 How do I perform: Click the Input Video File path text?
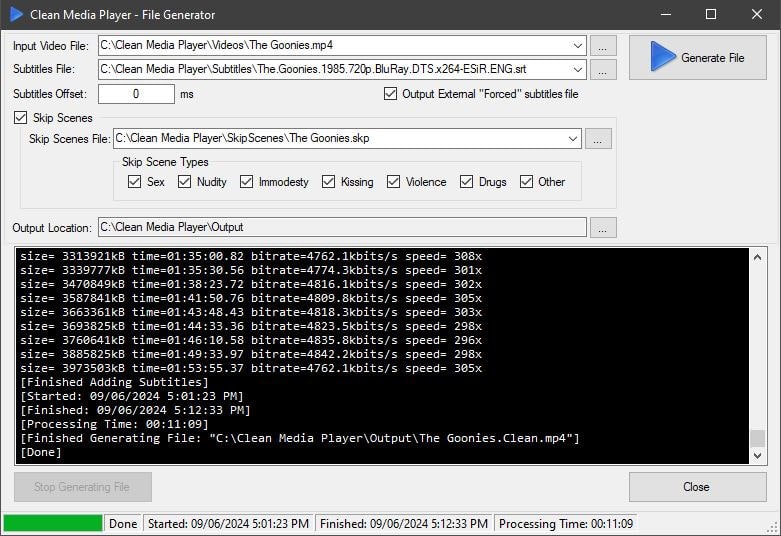tap(217, 45)
